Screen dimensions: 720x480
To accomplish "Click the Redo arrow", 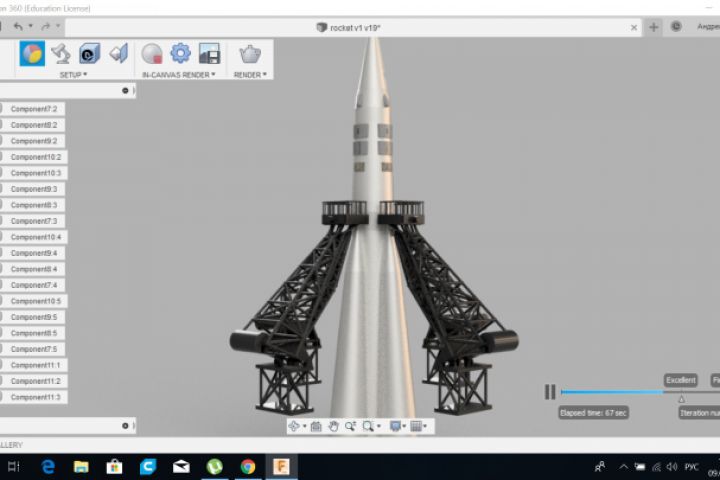I will (x=45, y=27).
